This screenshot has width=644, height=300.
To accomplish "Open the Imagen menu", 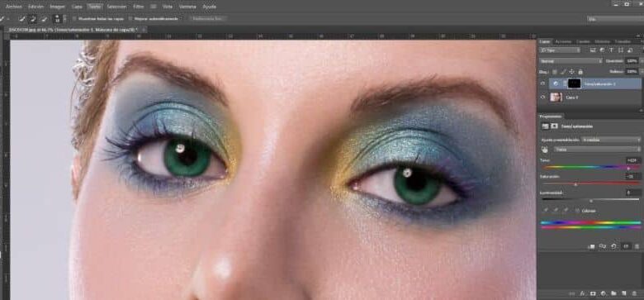I will click(x=57, y=7).
